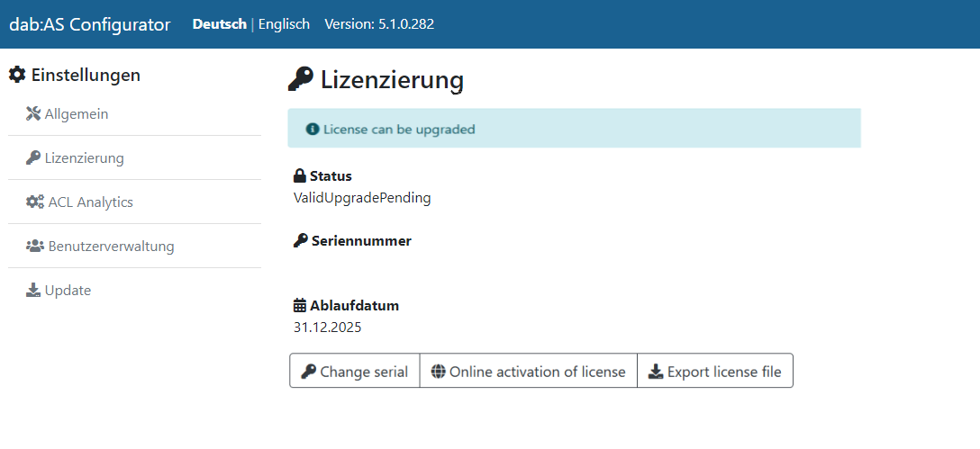Click the globe icon for online activation

coord(438,372)
